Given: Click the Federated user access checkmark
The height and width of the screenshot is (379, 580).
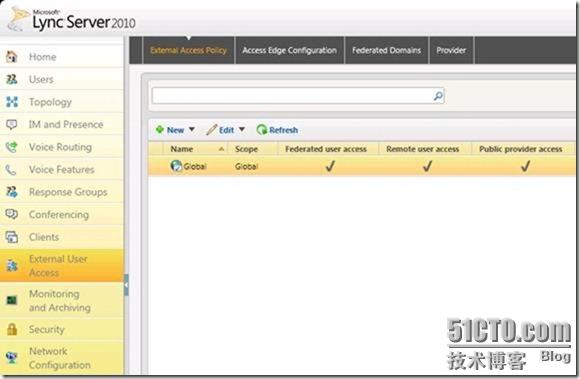Looking at the screenshot, I should coord(330,166).
